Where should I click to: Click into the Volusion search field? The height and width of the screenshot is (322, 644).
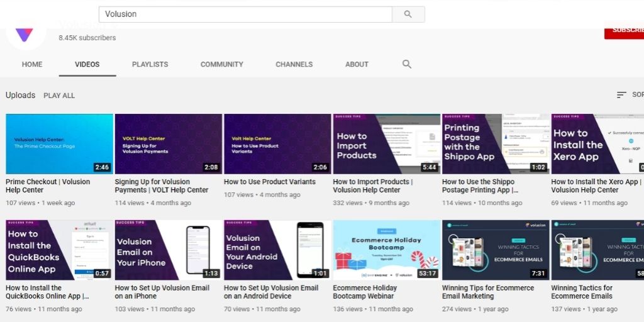(x=245, y=14)
